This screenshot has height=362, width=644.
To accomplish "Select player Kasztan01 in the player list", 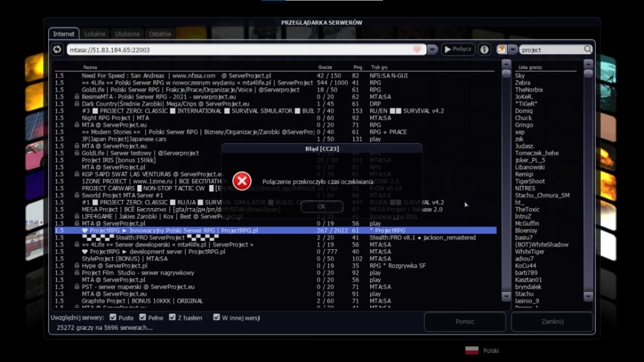I will point(529,280).
